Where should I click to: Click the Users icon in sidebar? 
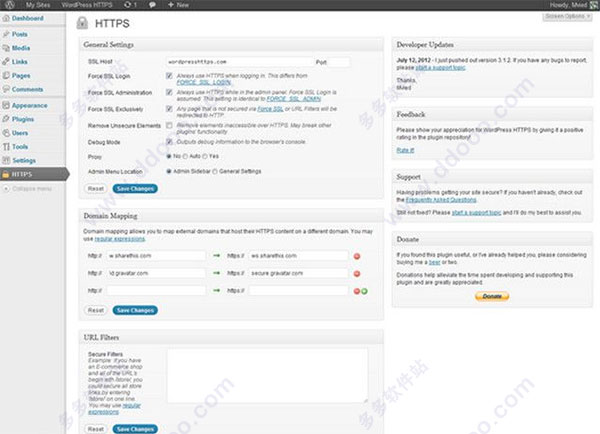click(x=6, y=133)
